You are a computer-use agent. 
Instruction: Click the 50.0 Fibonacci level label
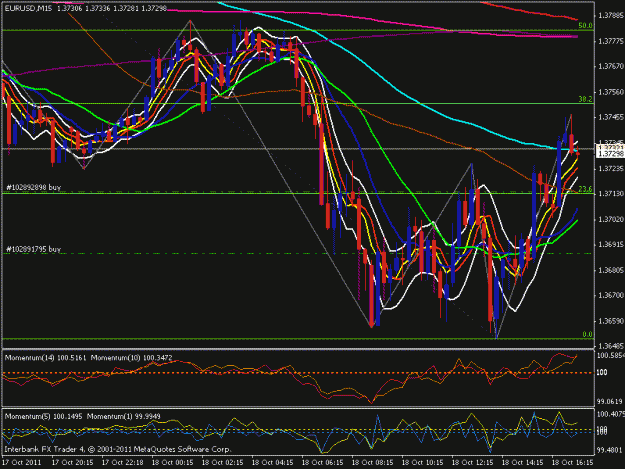tap(585, 26)
